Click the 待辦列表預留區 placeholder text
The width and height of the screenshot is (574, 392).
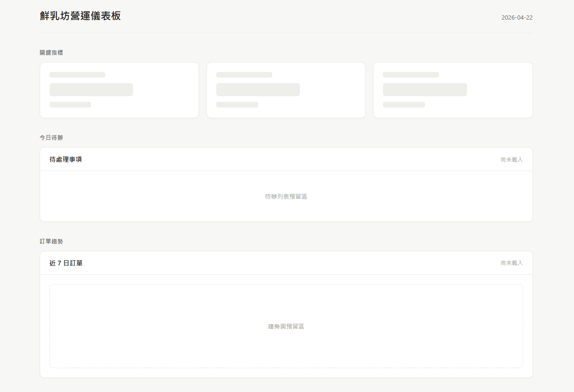click(x=286, y=197)
